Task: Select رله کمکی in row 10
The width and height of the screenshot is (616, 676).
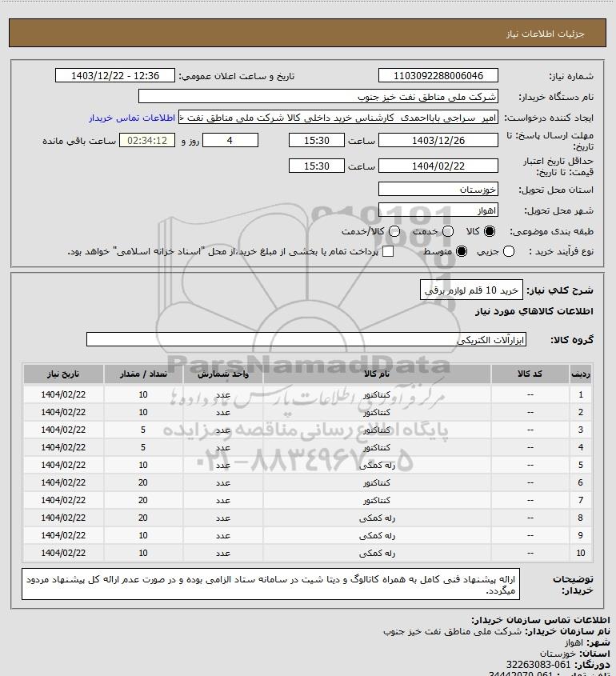Action: 377,553
